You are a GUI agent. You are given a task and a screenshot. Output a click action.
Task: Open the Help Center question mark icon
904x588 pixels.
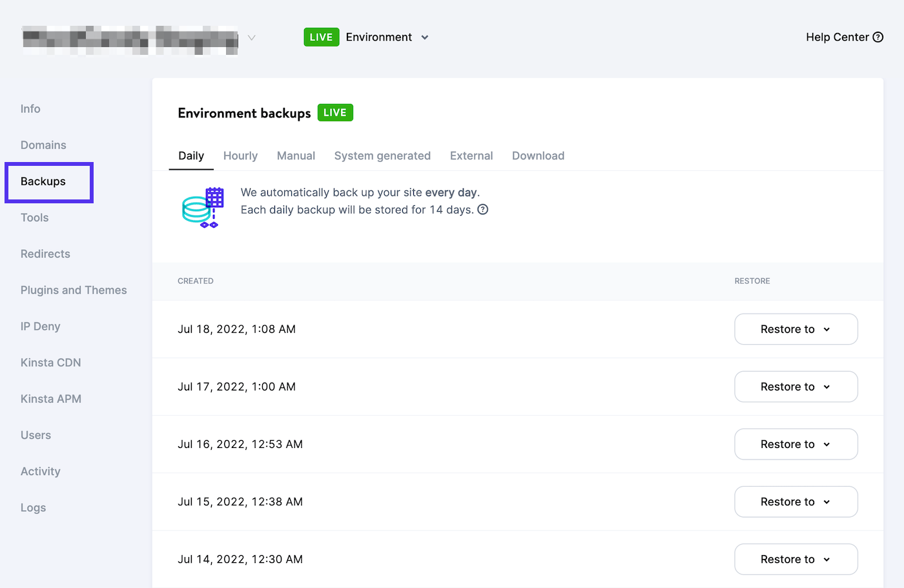[x=879, y=37]
